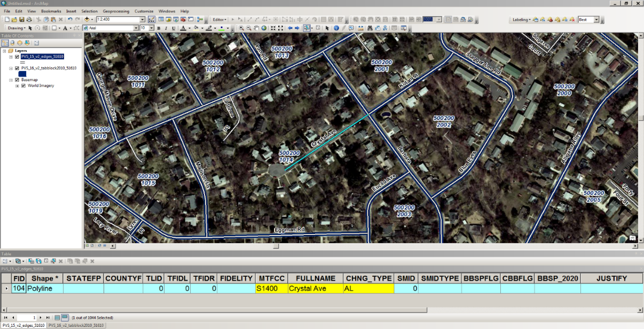This screenshot has width=644, height=329.
Task: Open the Find binoculars tool
Action: click(370, 28)
